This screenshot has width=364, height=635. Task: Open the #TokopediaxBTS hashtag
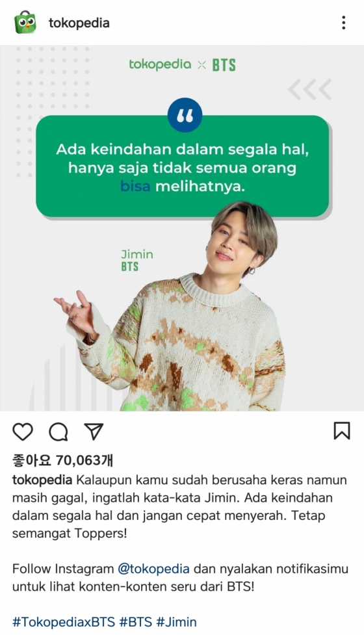(64, 621)
